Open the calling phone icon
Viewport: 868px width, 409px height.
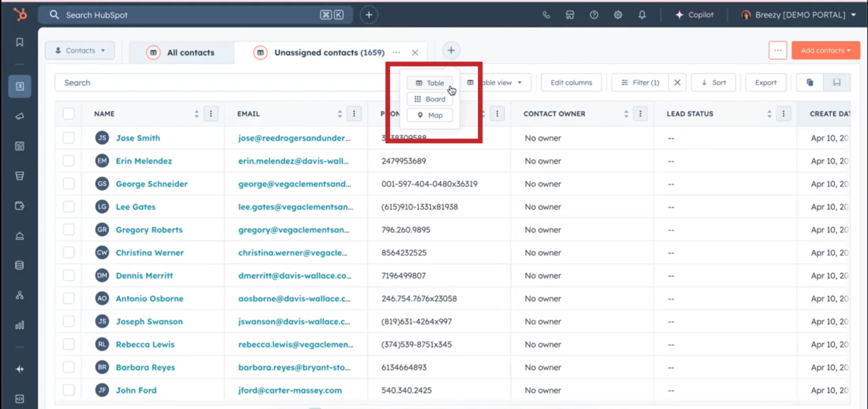[x=546, y=15]
